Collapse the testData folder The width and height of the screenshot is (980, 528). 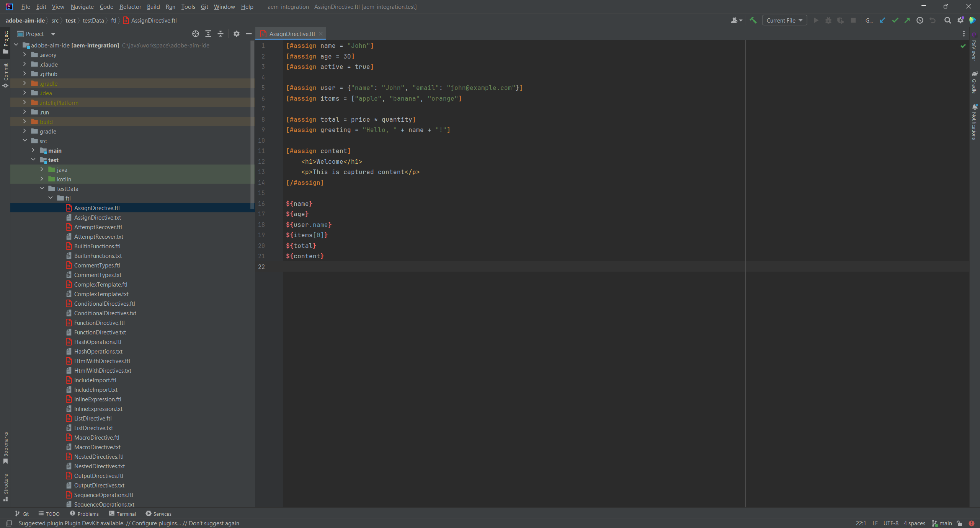[x=42, y=189]
